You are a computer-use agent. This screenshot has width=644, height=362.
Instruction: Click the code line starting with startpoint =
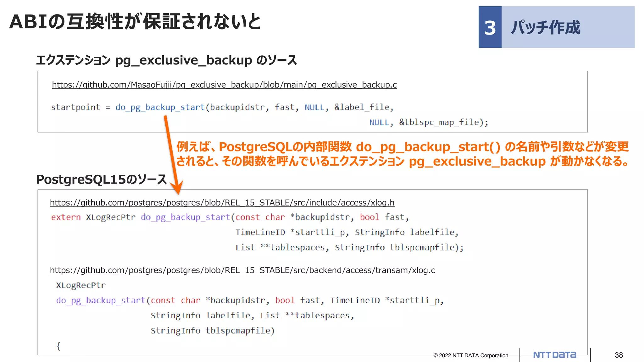pyautogui.click(x=222, y=107)
